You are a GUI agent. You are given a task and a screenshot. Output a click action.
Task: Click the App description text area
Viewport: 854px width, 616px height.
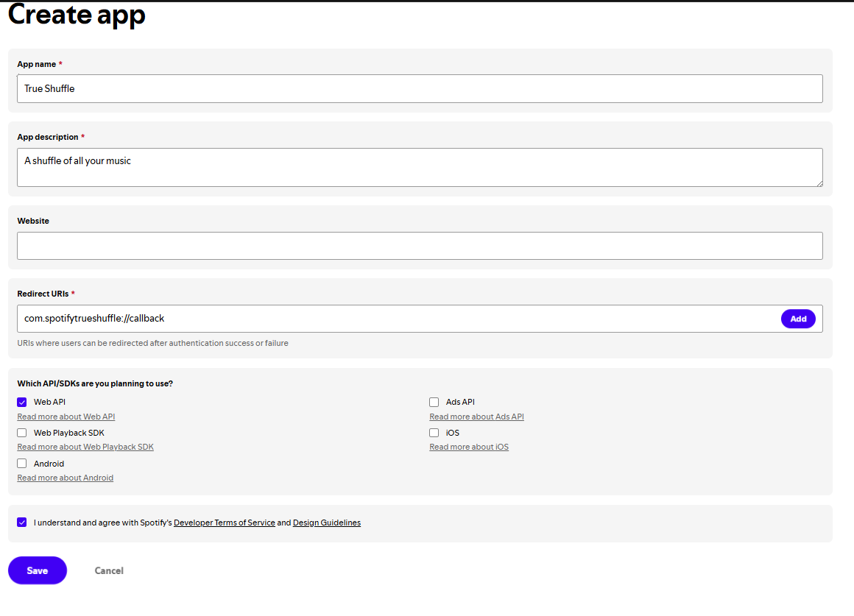[x=420, y=167]
